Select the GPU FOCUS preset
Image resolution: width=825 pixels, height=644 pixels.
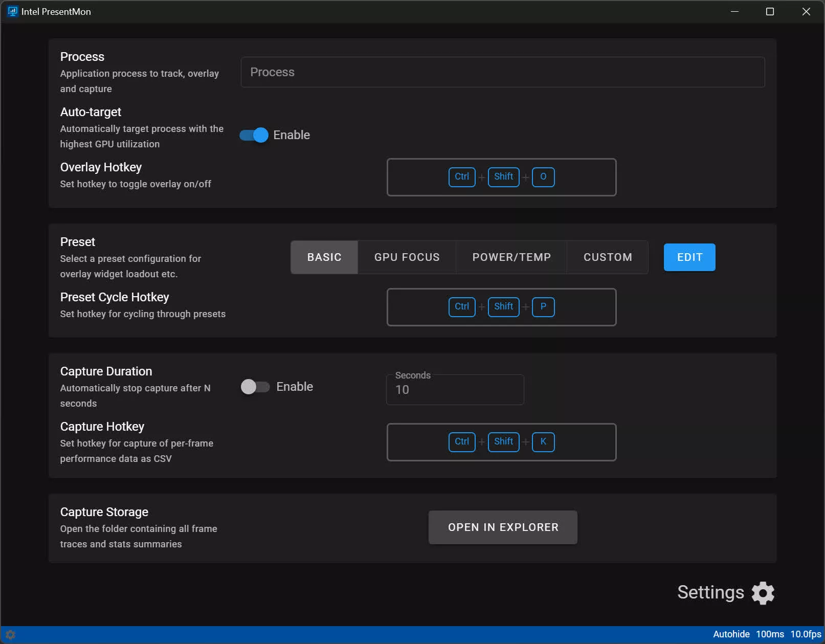(407, 257)
